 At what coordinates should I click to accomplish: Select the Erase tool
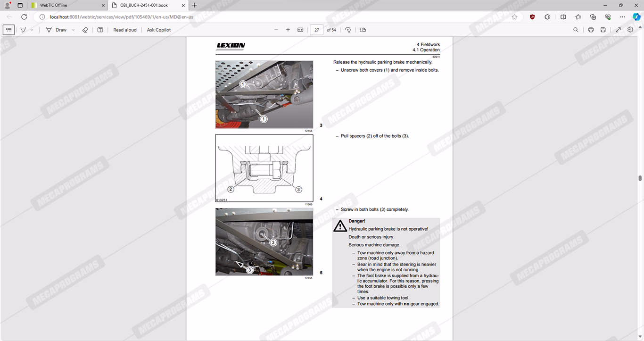pos(85,30)
